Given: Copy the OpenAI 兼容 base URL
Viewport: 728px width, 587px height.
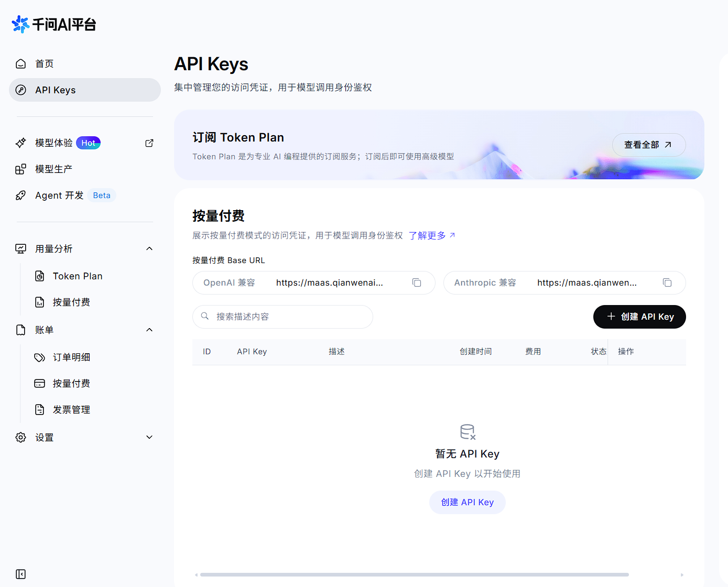Looking at the screenshot, I should coord(417,282).
